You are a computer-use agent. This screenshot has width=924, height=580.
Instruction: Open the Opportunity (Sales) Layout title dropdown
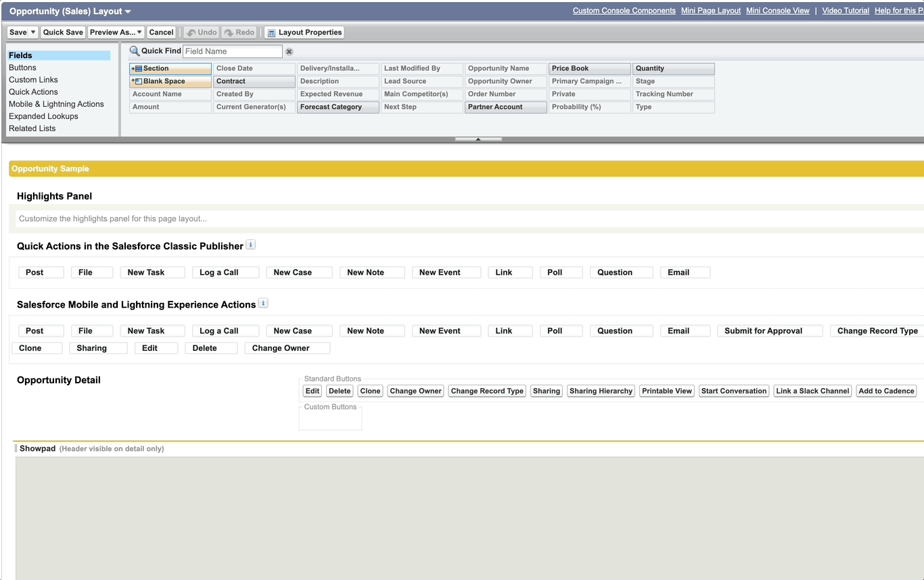point(129,11)
